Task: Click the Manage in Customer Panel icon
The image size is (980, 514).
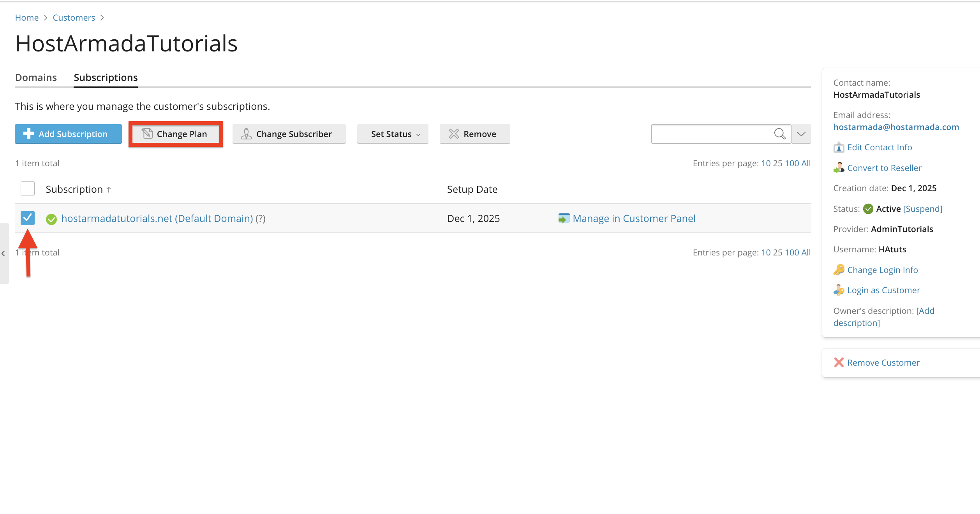Action: tap(564, 218)
